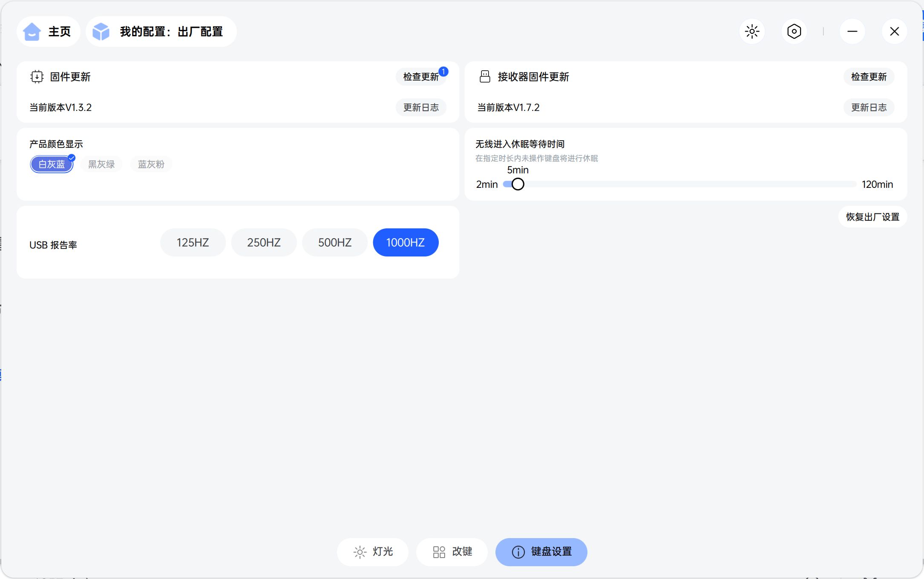924x579 pixels.
Task: Check for keyboard firmware update
Action: [x=420, y=77]
